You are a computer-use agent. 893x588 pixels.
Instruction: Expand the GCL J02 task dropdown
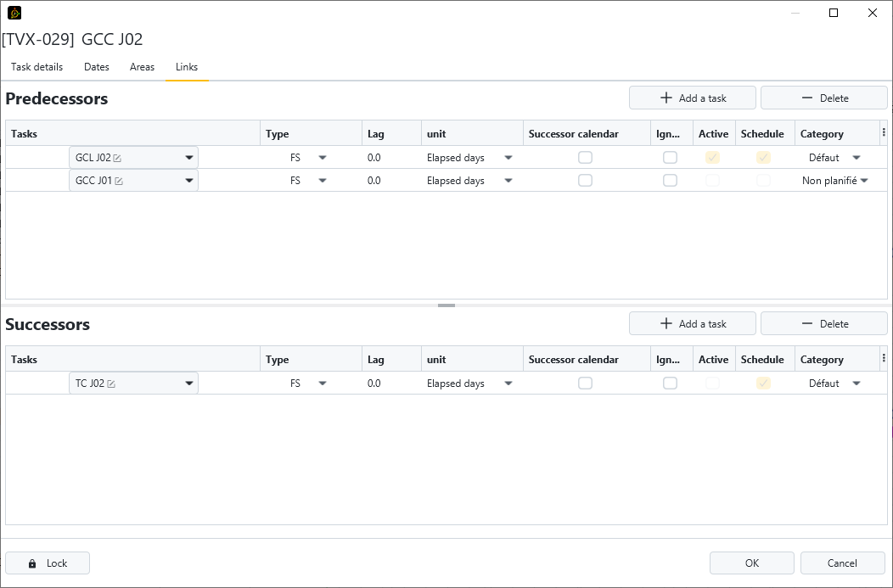click(x=188, y=158)
